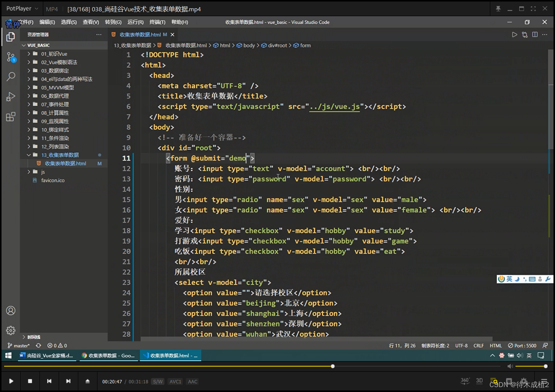Expand the 08_计算属性 folder
The width and height of the screenshot is (555, 392).
tap(29, 113)
